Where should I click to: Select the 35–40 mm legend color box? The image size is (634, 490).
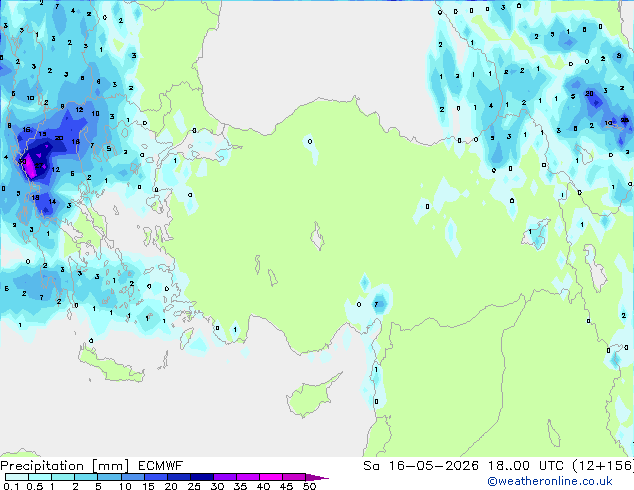coord(248,477)
